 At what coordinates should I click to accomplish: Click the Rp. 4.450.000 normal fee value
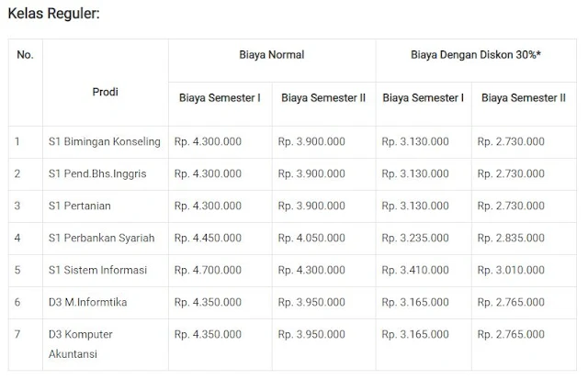[208, 239]
